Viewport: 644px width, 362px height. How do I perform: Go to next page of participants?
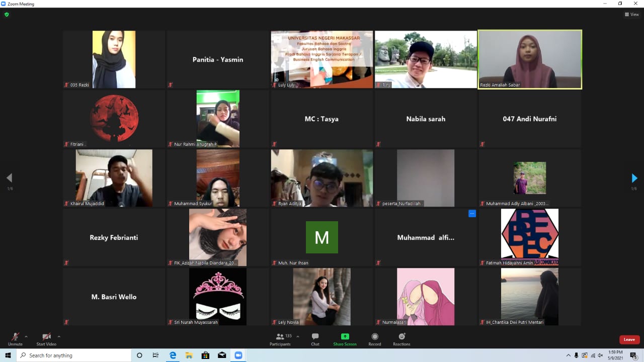(x=634, y=178)
